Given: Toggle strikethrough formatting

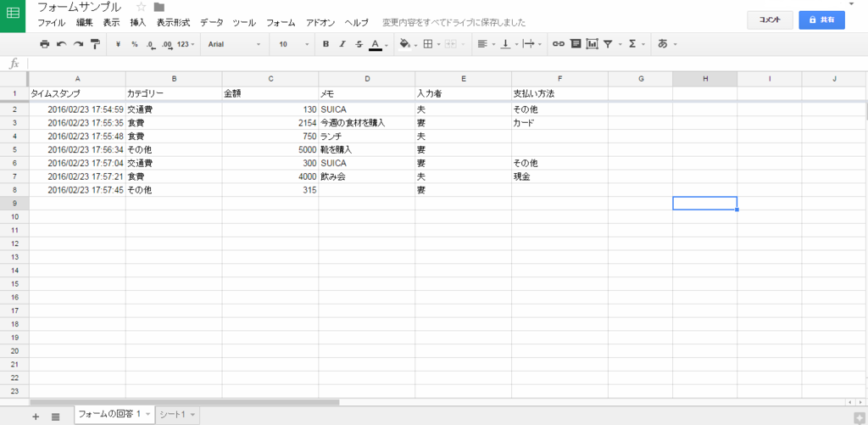Looking at the screenshot, I should (359, 44).
